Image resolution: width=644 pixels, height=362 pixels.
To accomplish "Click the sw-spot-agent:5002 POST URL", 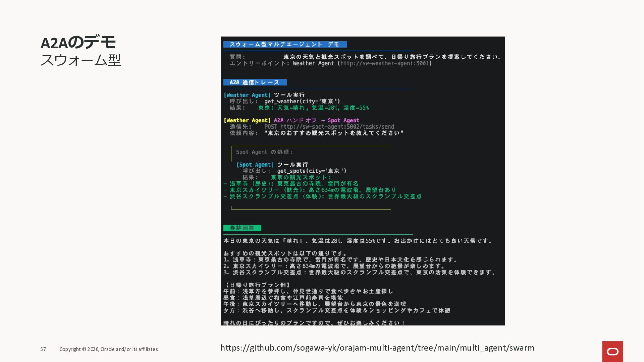I will 337,127.
